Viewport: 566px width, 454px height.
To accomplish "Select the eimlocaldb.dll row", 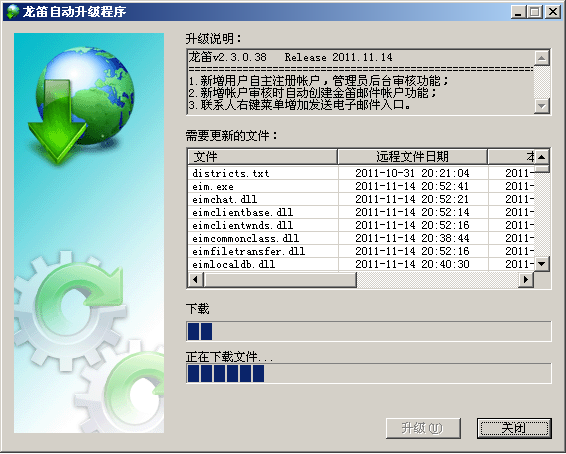I will point(361,264).
